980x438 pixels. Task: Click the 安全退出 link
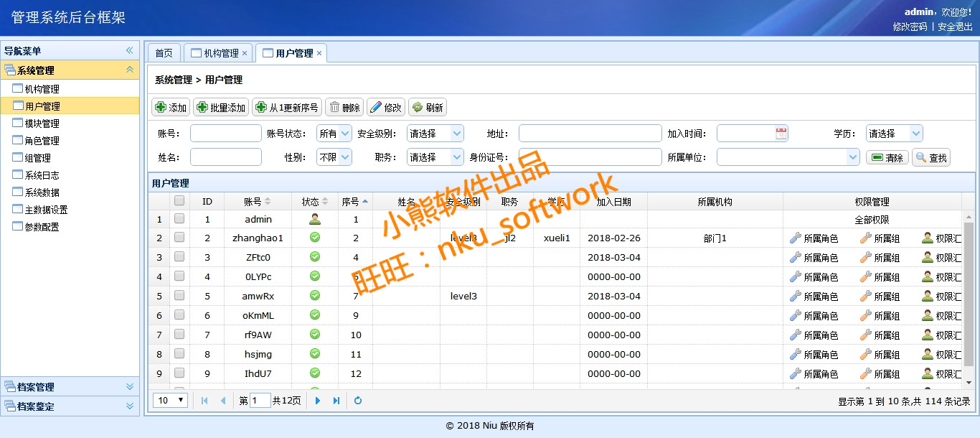955,27
